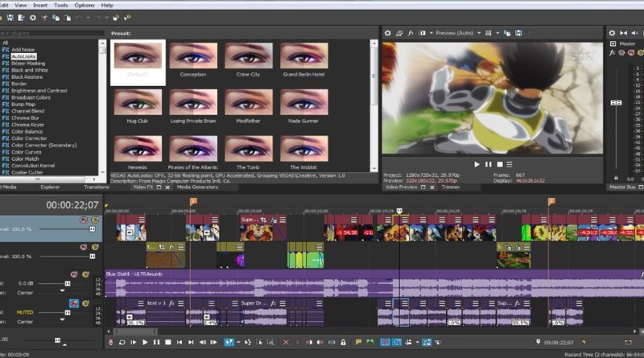The image size is (644, 358).
Task: Switch to the Explorer tab
Action: pyautogui.click(x=50, y=187)
